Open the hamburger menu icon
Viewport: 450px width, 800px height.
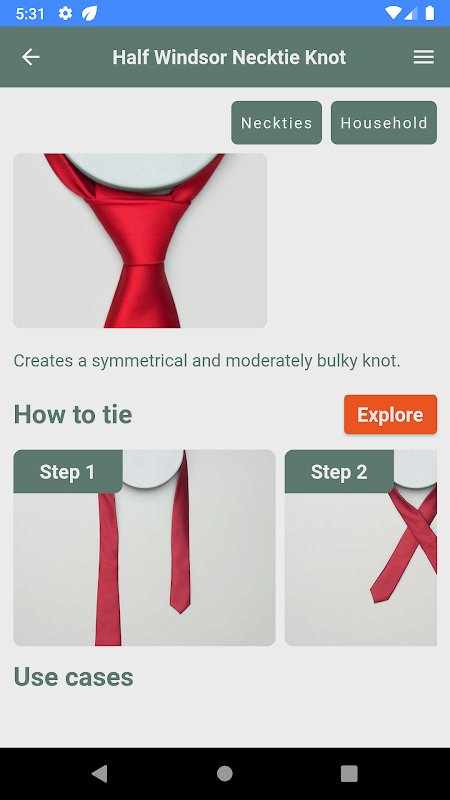coord(423,57)
